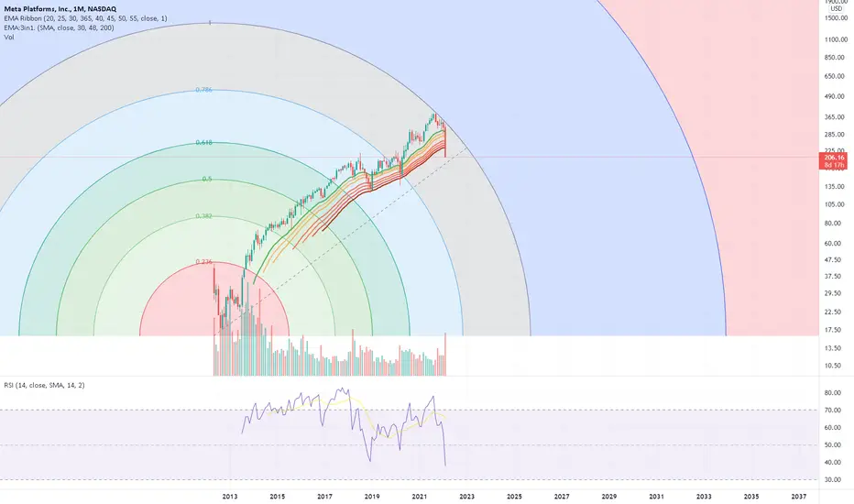Open the EMA Ribbon indicator legend
The width and height of the screenshot is (854, 504).
pyautogui.click(x=85, y=18)
